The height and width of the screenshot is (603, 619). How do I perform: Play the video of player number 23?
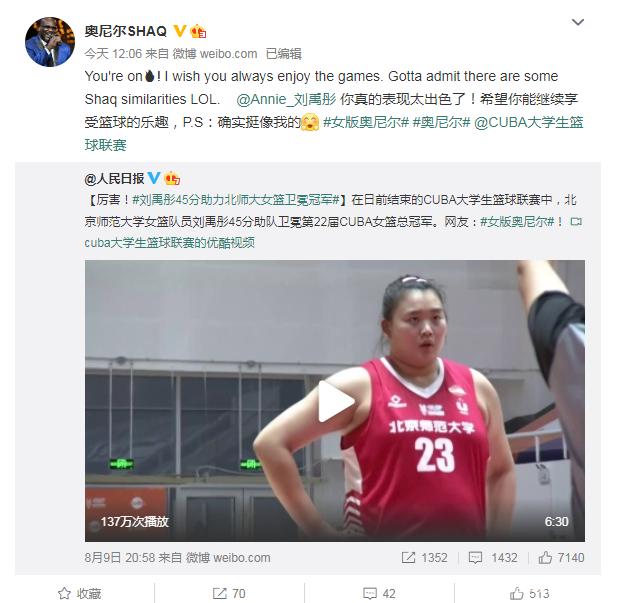coord(336,401)
